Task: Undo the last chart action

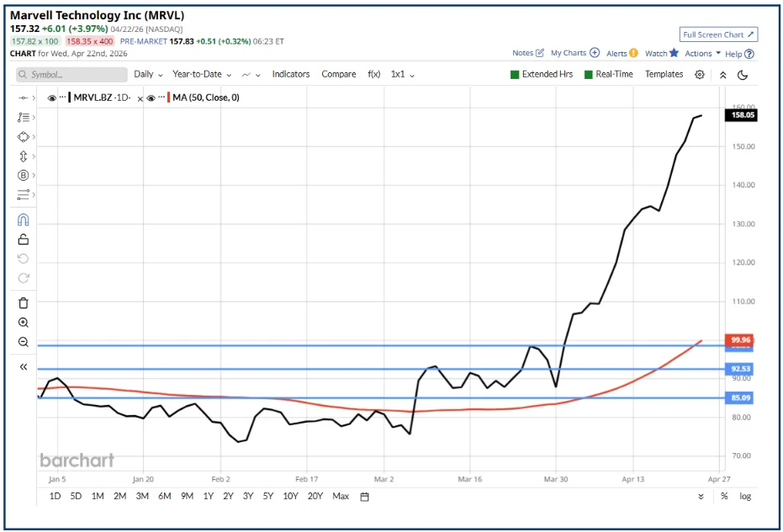Action: click(23, 259)
